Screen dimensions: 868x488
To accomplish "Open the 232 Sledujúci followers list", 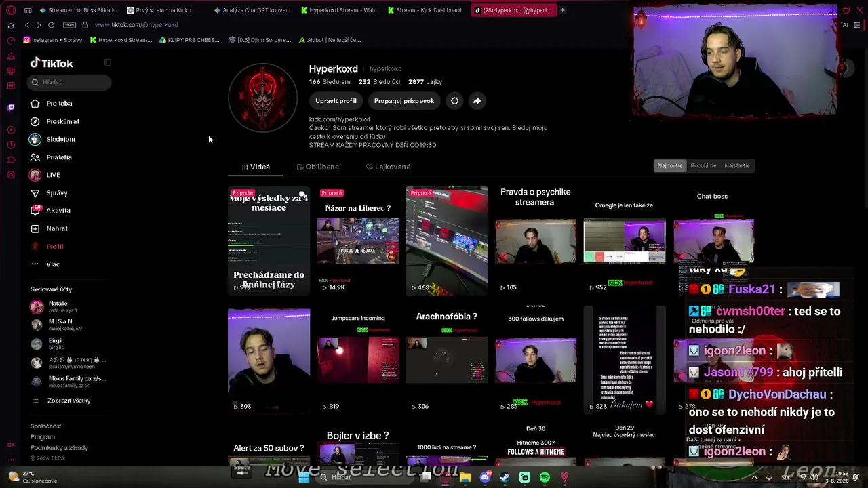I will coord(379,82).
